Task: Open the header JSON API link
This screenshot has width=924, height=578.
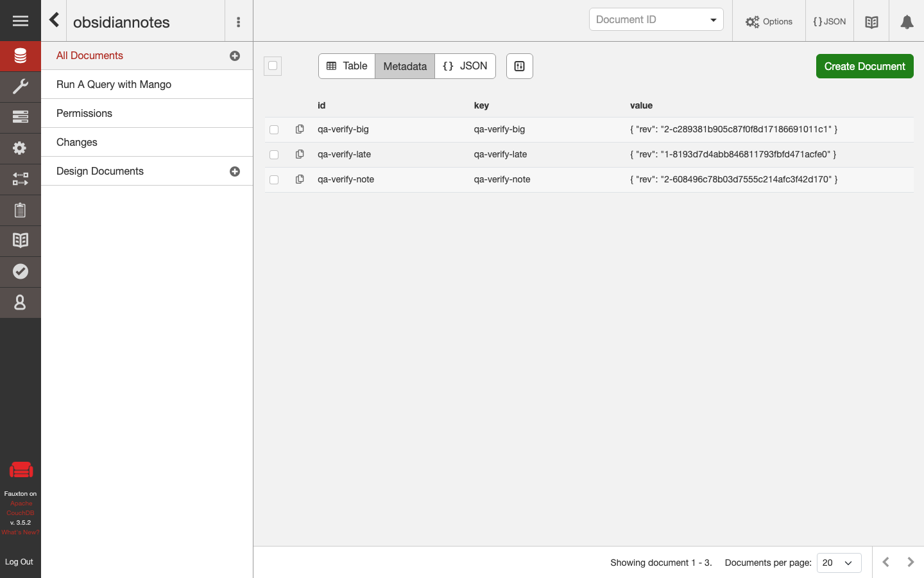Action: tap(829, 21)
